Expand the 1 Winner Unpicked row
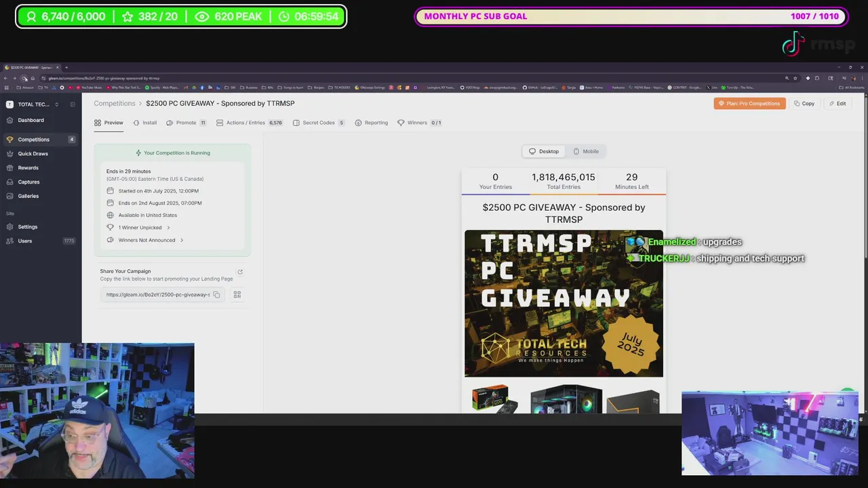Screen dimensions: 868x488 coord(138,228)
